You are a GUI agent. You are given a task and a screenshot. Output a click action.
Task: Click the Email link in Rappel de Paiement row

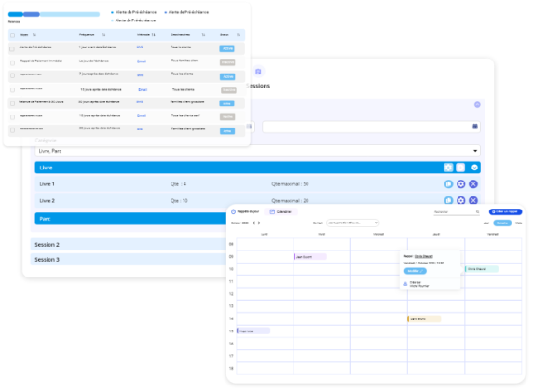tap(142, 61)
